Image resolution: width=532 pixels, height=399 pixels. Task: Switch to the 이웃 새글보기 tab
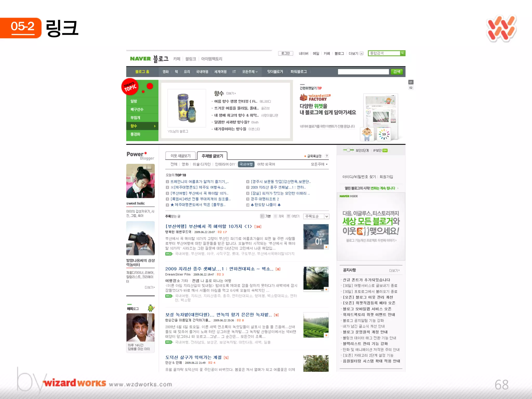click(x=181, y=156)
